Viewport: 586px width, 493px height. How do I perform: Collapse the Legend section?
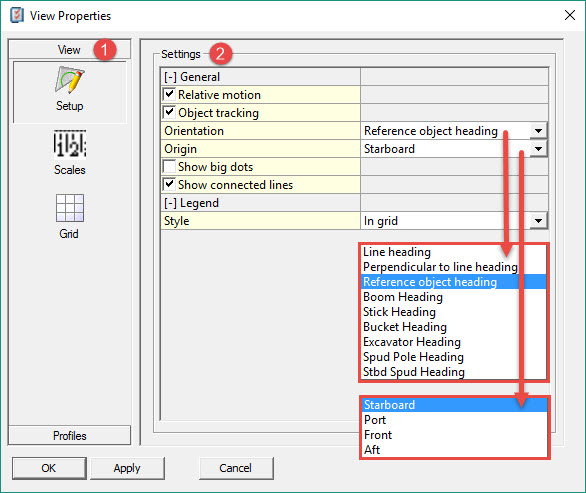tap(170, 203)
